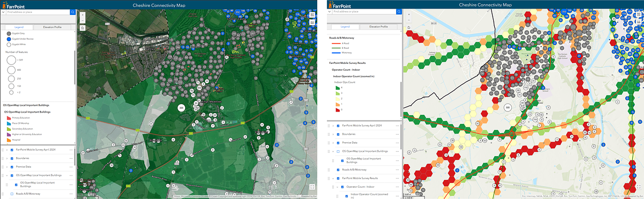Open the search source dropdown in the right window
The height and width of the screenshot is (199, 644).
point(330,11)
